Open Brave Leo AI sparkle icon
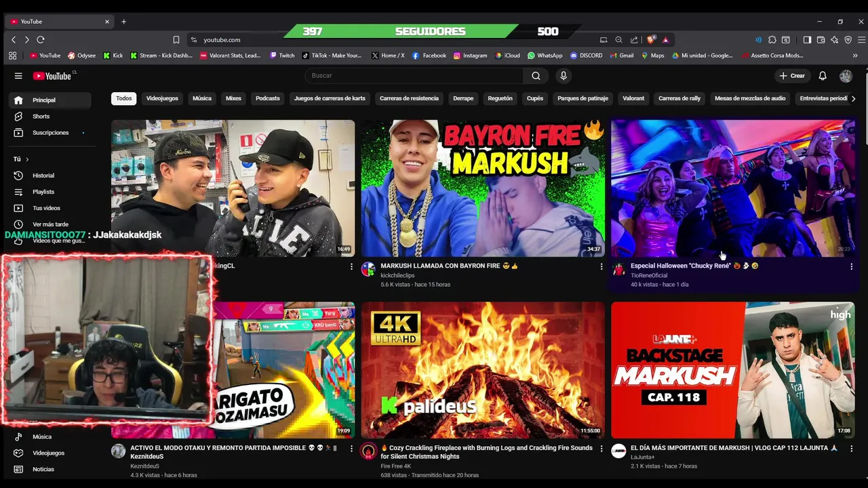Viewport: 868px width, 488px height. [x=834, y=40]
